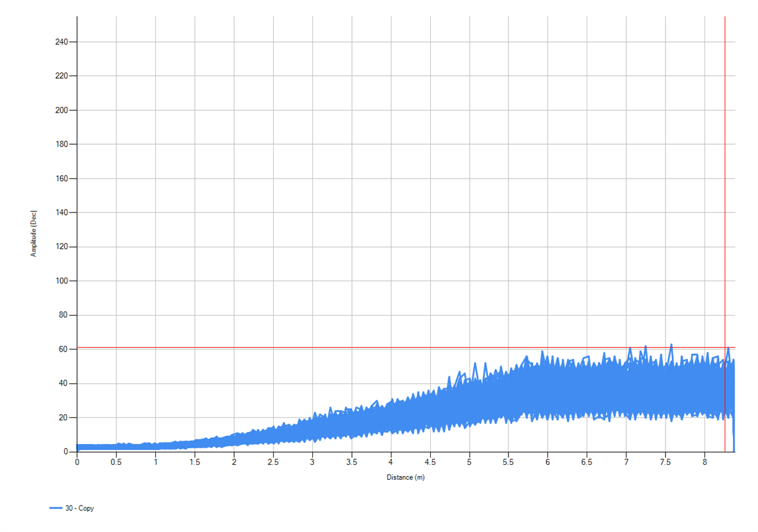Click the x-axis label 2
758x532 pixels.
(234, 461)
